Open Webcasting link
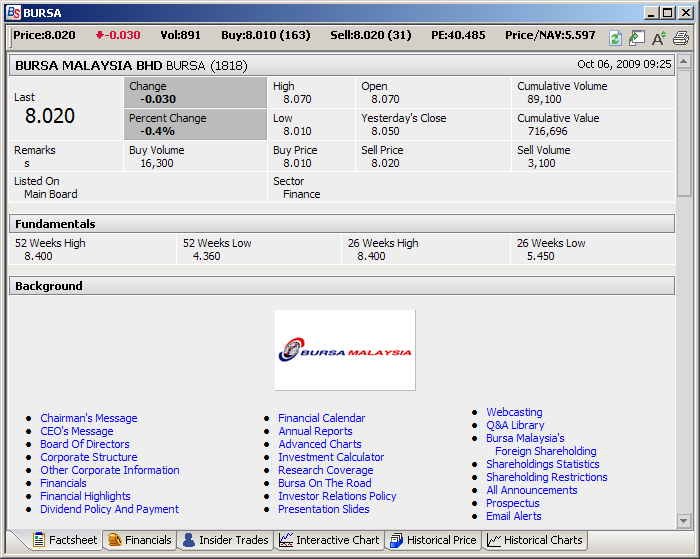 pos(514,412)
